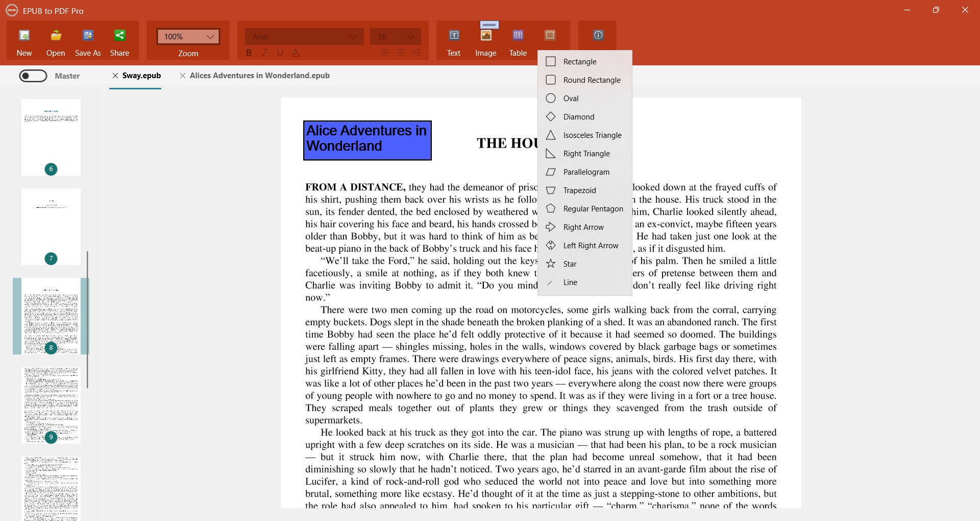The image size is (980, 521).
Task: Switch to Alices Adventures in Wonderland.epub tab
Action: click(259, 76)
